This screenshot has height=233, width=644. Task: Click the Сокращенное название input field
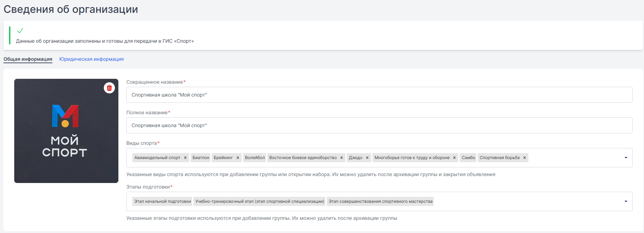[379, 95]
